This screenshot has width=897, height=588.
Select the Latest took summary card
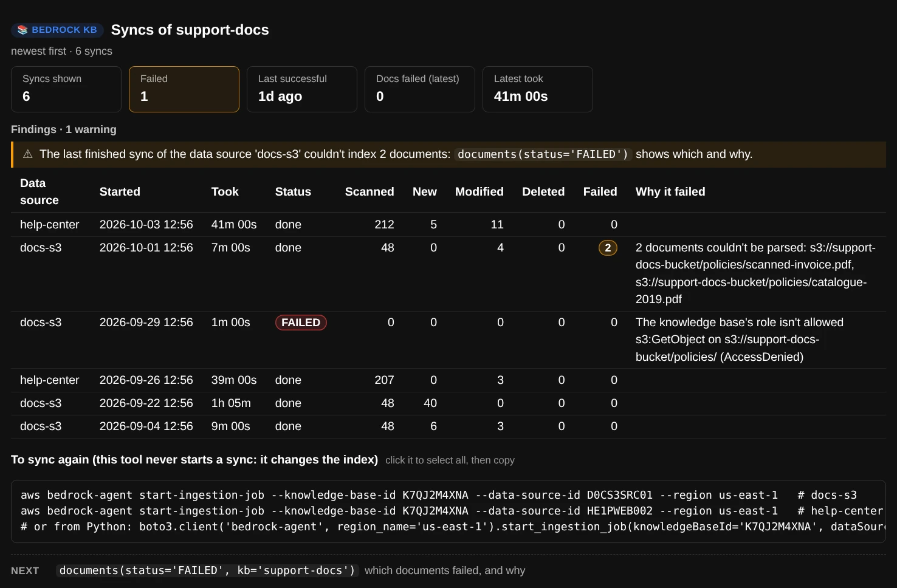tap(538, 89)
